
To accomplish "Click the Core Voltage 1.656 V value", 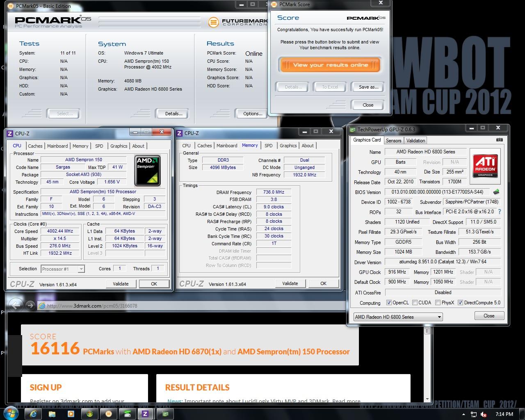I will [112, 182].
